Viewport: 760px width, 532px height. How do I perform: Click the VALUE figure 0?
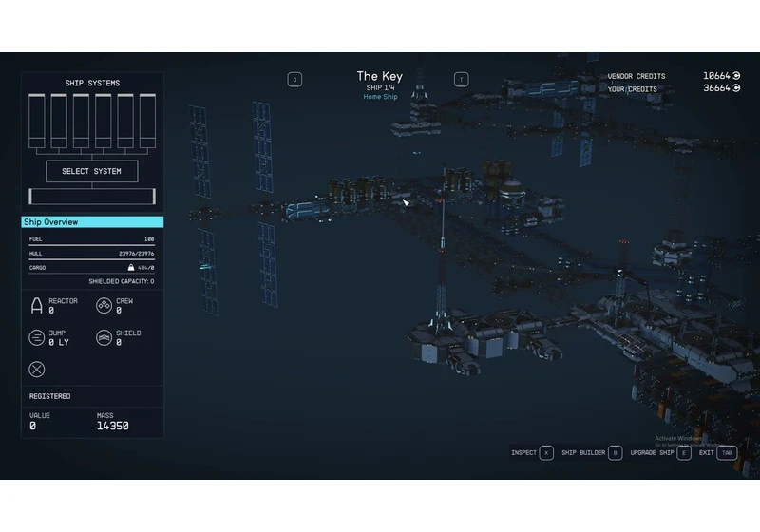[32, 426]
